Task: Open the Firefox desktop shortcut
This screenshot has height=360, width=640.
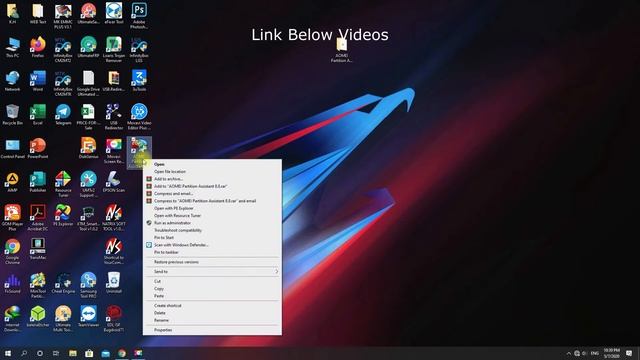Action: coord(38,47)
